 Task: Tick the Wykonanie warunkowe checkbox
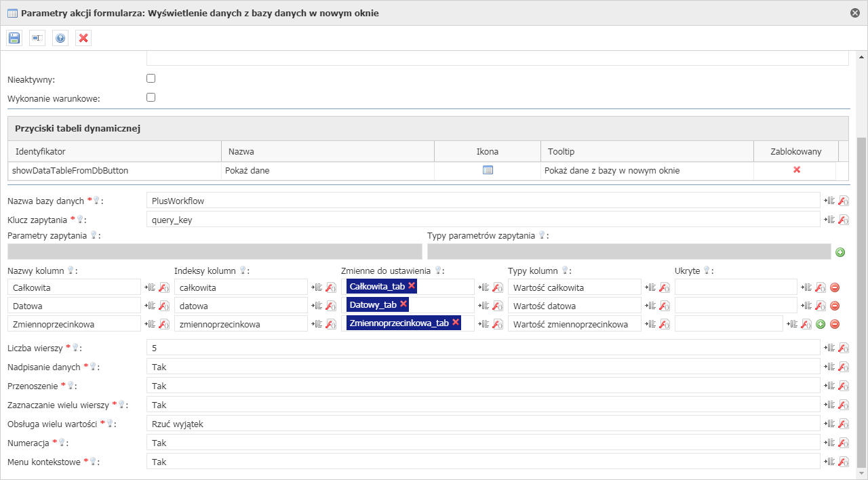pyautogui.click(x=151, y=98)
